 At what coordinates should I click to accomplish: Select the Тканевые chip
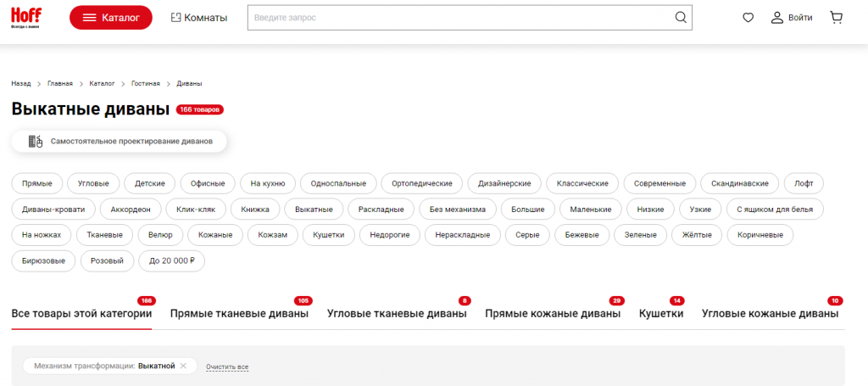(x=104, y=235)
